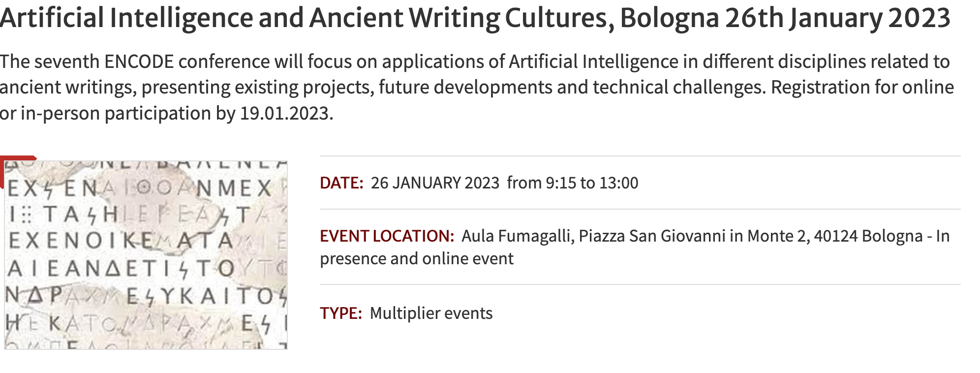The height and width of the screenshot is (373, 980).
Task: Click the registration deadline 19.01.2023
Action: 284,113
